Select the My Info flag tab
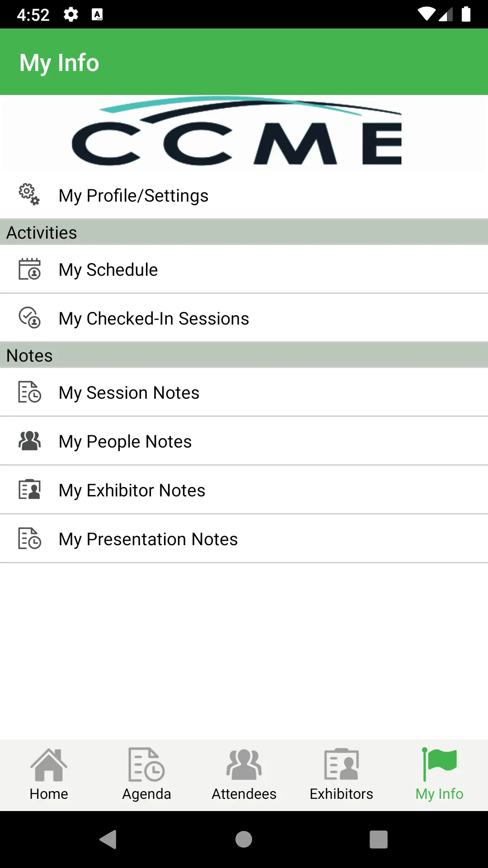Image resolution: width=488 pixels, height=868 pixels. 439,775
